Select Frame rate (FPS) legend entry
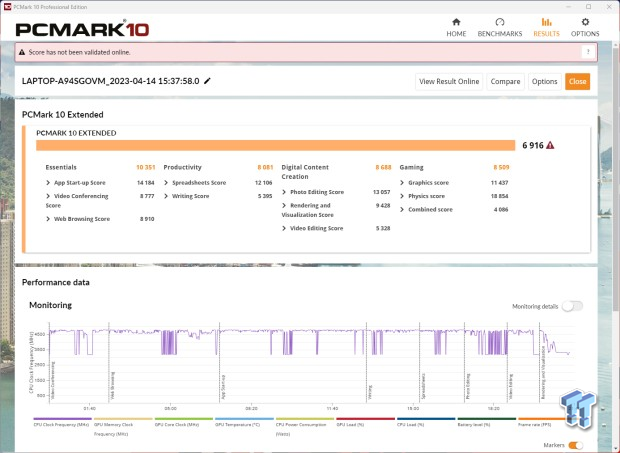This screenshot has height=453, width=620. (x=542, y=422)
